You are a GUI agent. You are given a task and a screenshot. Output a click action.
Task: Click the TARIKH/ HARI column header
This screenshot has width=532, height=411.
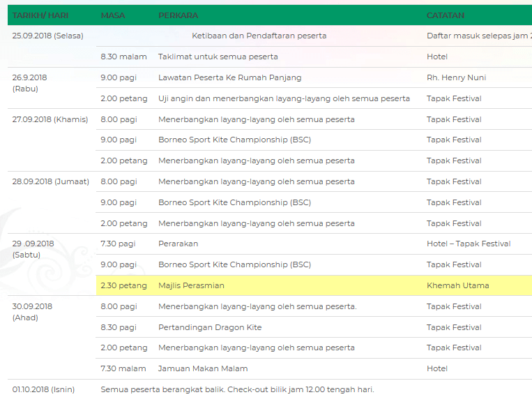tap(40, 15)
